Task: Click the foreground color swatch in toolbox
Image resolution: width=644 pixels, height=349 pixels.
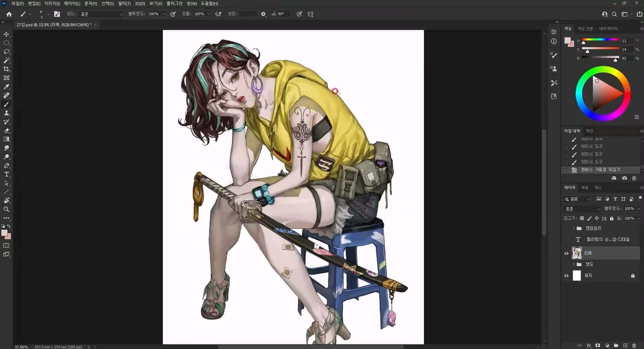Action: tap(4, 233)
